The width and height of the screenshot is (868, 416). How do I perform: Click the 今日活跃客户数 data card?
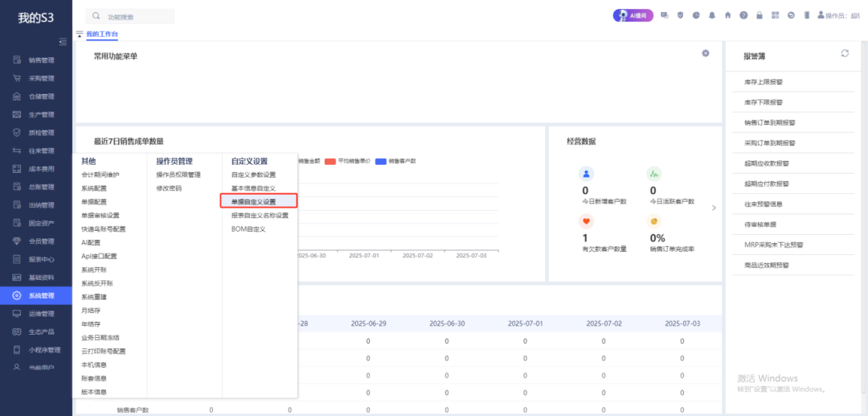(x=671, y=186)
